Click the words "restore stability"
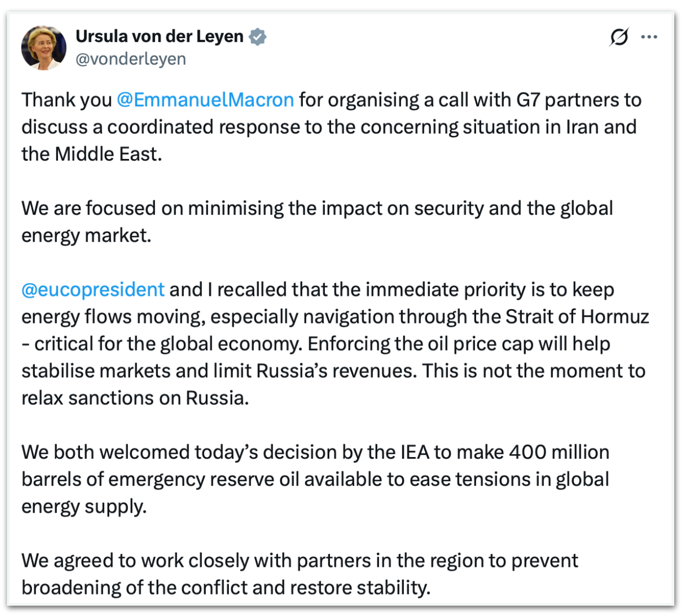This screenshot has height=616, width=683. pos(359,588)
